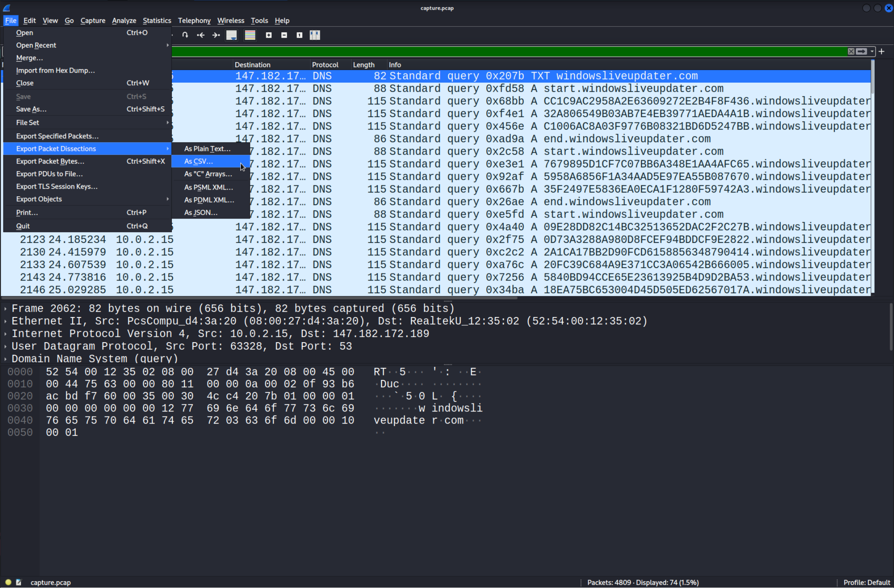Image resolution: width=894 pixels, height=588 pixels.
Task: Choose As Plain Text export option
Action: tap(211, 148)
